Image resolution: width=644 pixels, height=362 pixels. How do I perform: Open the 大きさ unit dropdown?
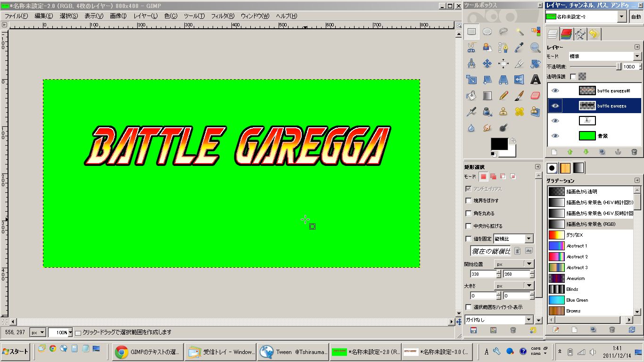(x=513, y=286)
